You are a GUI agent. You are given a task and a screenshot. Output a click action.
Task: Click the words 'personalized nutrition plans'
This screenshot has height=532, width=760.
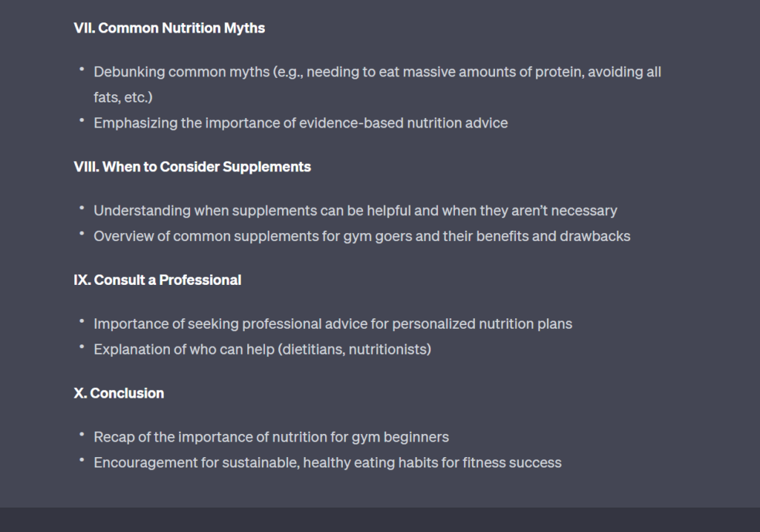tap(482, 324)
